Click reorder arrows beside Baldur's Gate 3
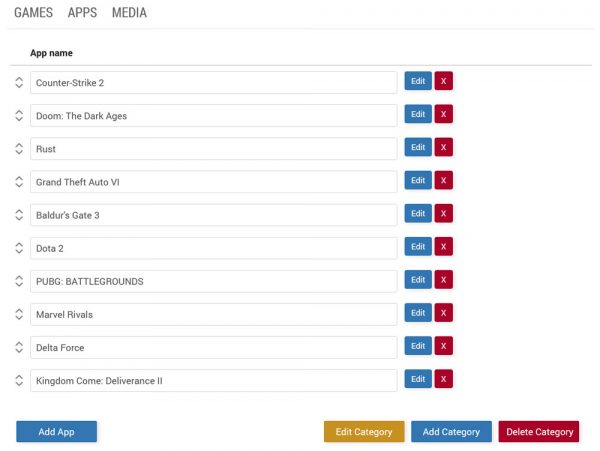 (19, 215)
